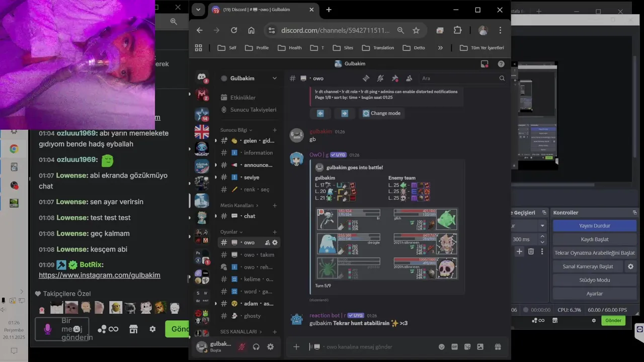Open emoji picker in message bar
This screenshot has width=644, height=362.
[x=442, y=347]
